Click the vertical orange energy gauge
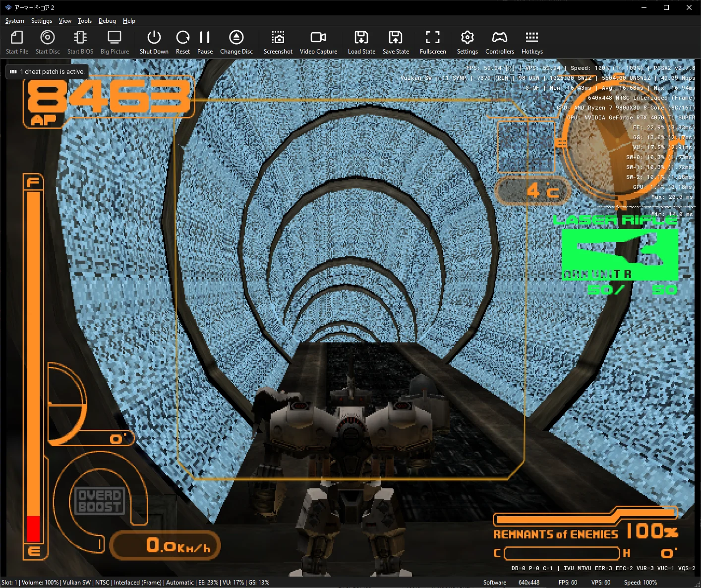The width and height of the screenshot is (701, 588). 33,367
